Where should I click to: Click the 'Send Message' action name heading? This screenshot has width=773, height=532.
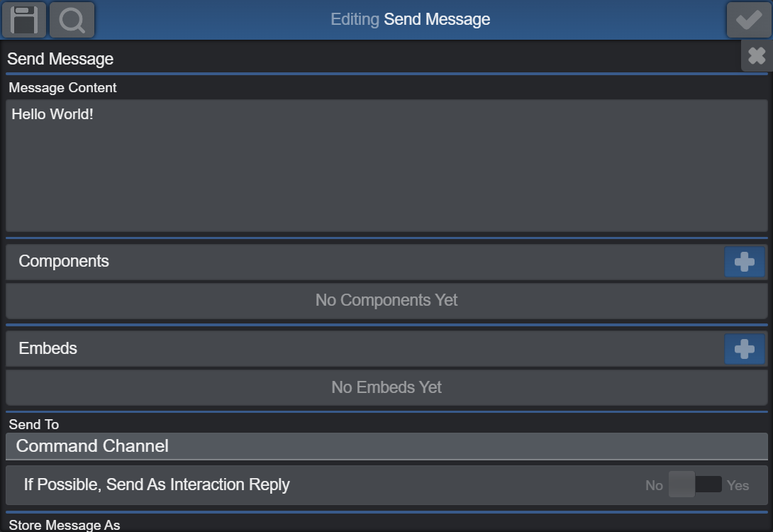tap(60, 59)
